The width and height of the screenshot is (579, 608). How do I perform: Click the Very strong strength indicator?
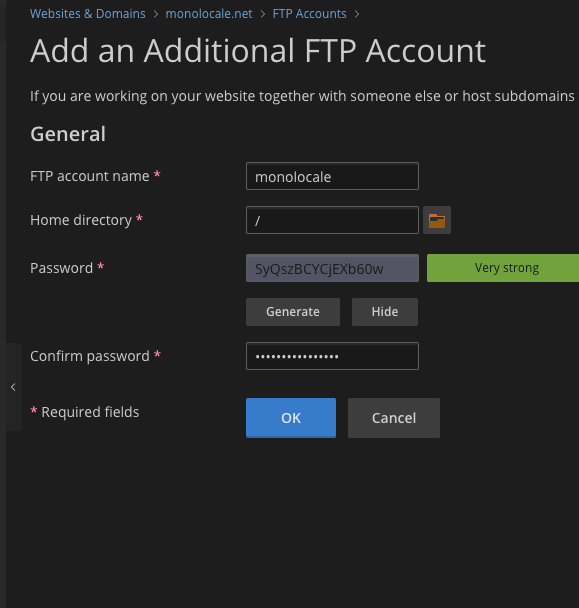click(503, 268)
